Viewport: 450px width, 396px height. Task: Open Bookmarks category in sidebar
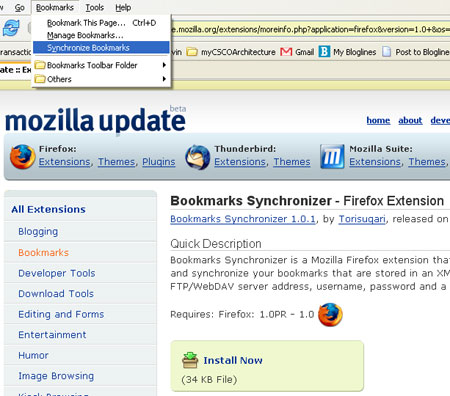click(x=43, y=252)
